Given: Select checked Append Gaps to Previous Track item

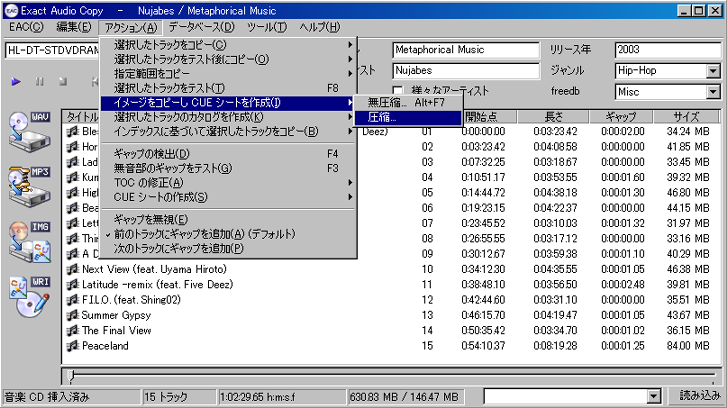Looking at the screenshot, I should (229, 234).
